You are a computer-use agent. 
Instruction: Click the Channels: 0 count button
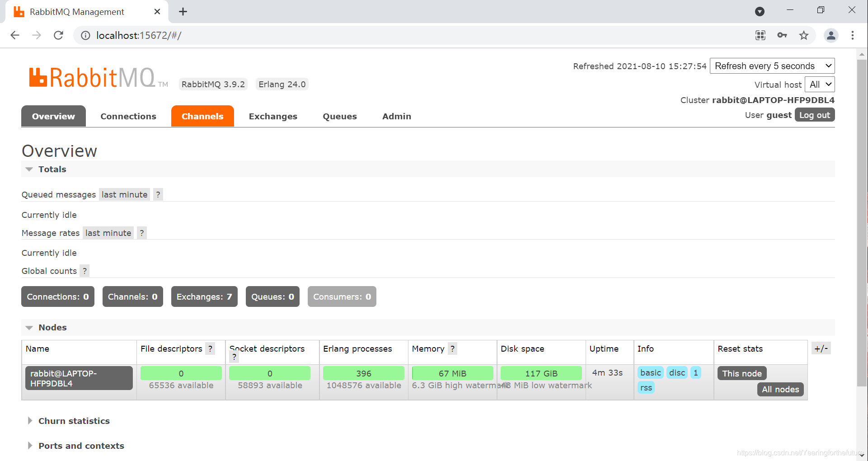point(133,296)
